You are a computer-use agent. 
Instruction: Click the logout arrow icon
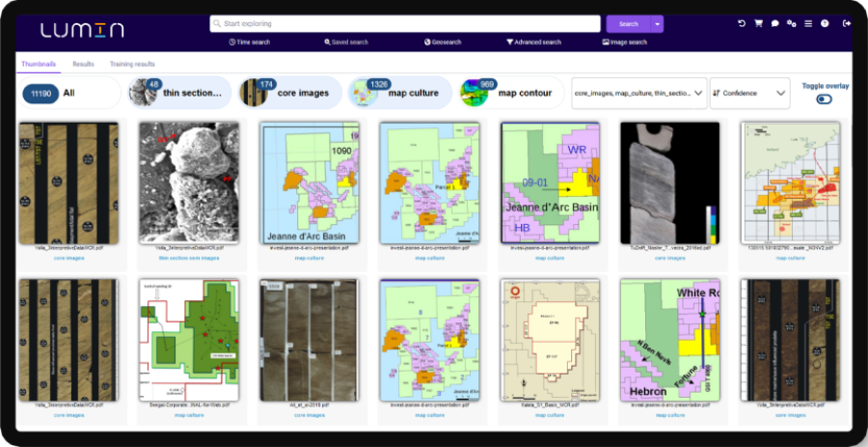click(847, 24)
